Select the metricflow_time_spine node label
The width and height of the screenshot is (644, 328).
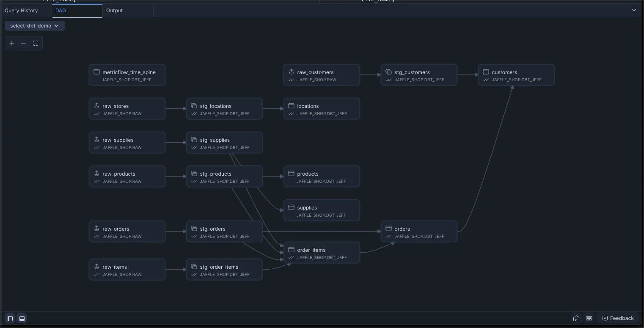[129, 72]
